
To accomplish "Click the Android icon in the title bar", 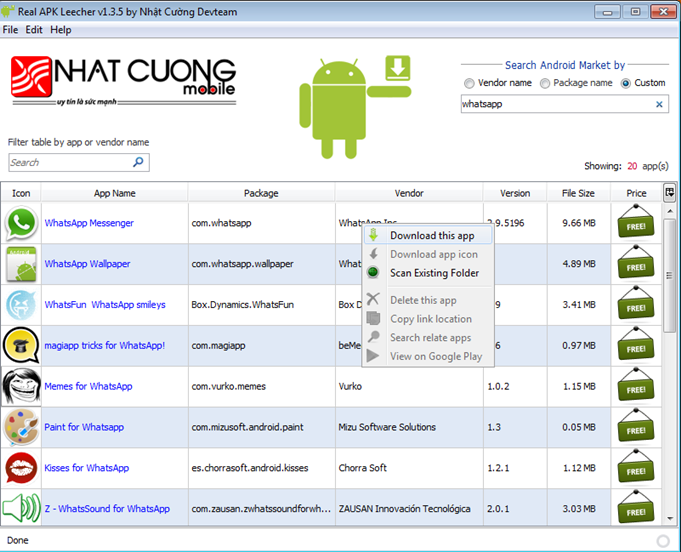I will coord(7,11).
